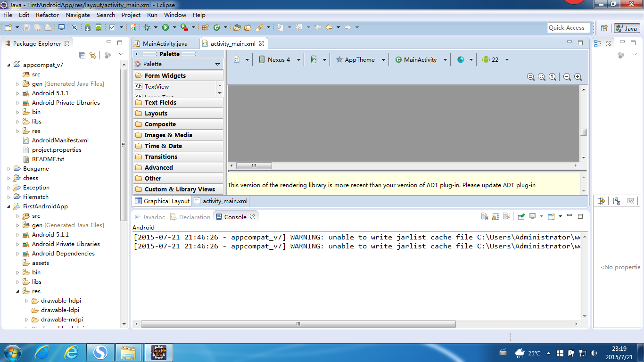Open the Text Fields palette category
This screenshot has width=644, height=362.
point(178,102)
